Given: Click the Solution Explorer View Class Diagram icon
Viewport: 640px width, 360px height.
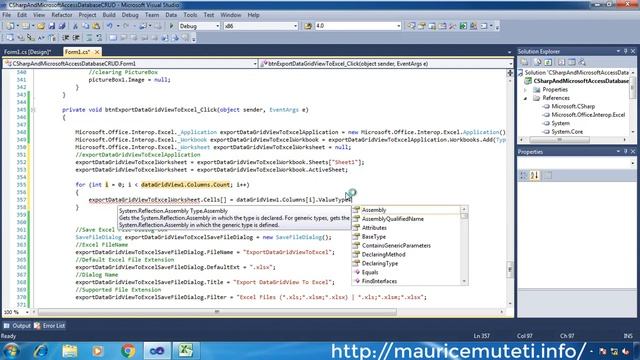Looking at the screenshot, I should 582,62.
